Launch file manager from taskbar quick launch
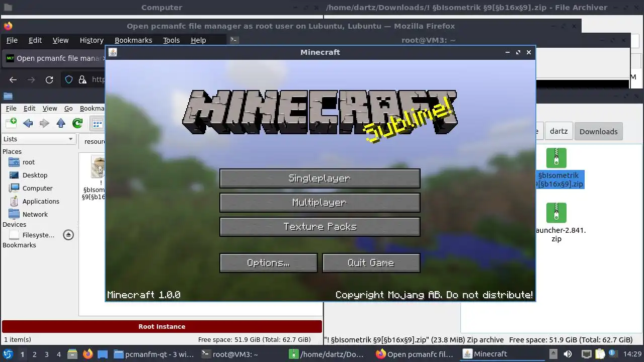 (x=72, y=354)
